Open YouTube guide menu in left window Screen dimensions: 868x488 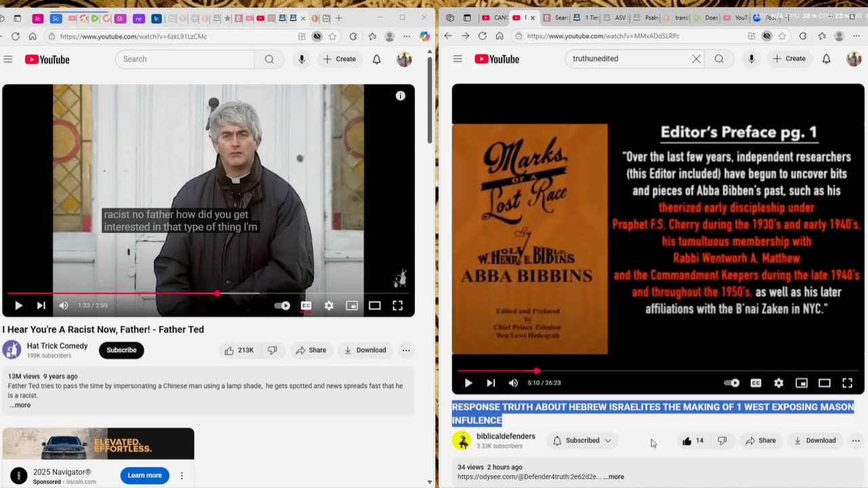pyautogui.click(x=8, y=59)
